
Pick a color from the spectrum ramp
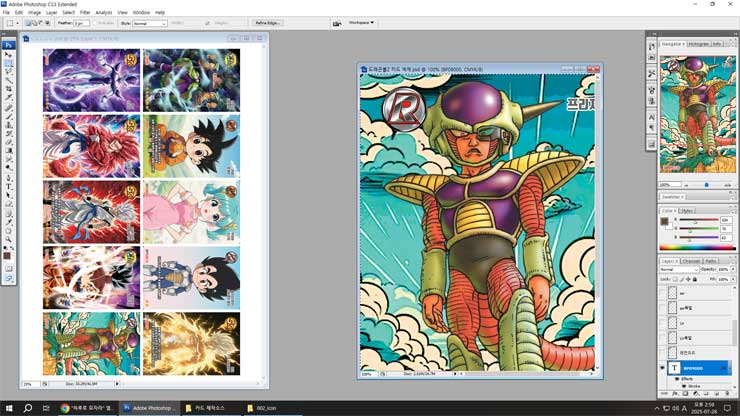point(697,247)
